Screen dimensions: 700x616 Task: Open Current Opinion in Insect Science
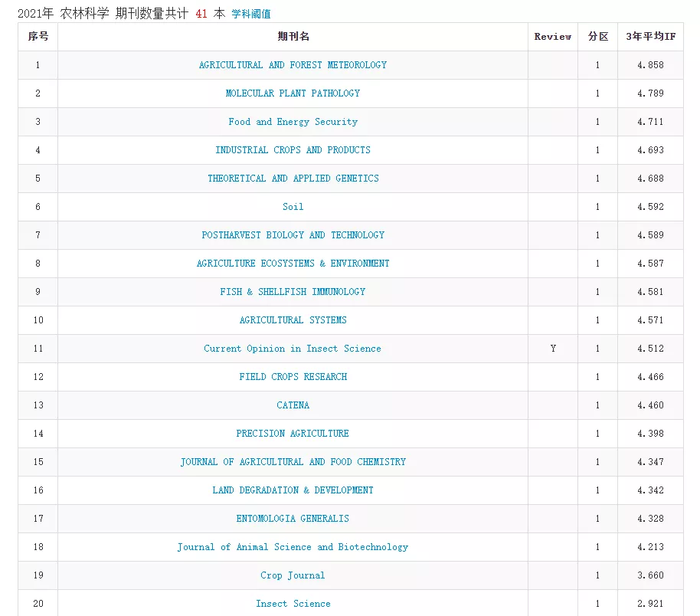point(293,349)
